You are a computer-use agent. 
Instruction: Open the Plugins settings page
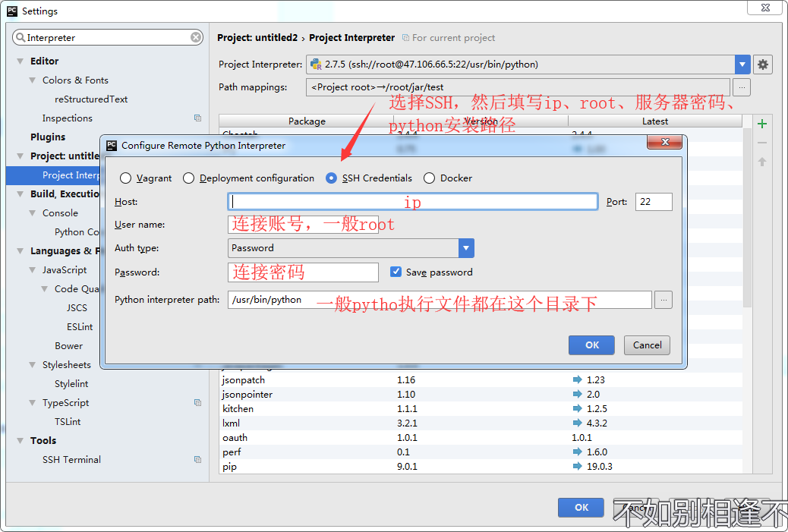click(x=48, y=137)
